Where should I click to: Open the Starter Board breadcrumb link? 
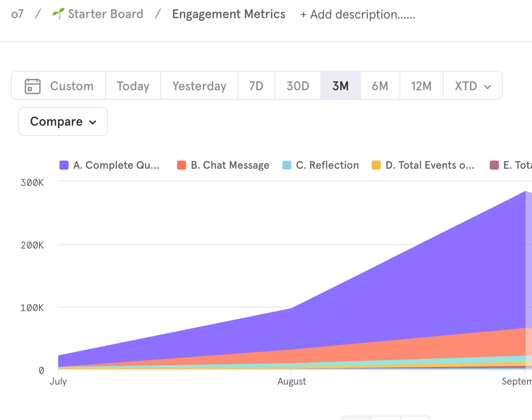[x=105, y=14]
